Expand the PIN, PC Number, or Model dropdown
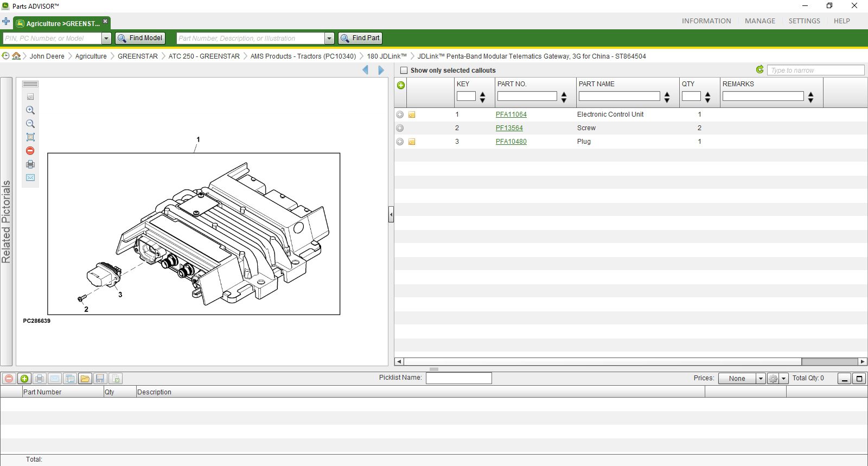 (106, 39)
